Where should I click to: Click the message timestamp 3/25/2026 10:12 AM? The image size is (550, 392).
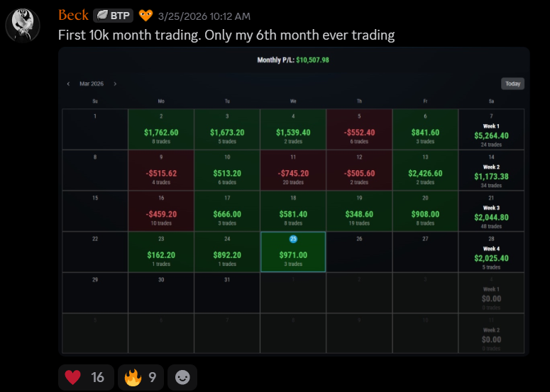click(204, 16)
